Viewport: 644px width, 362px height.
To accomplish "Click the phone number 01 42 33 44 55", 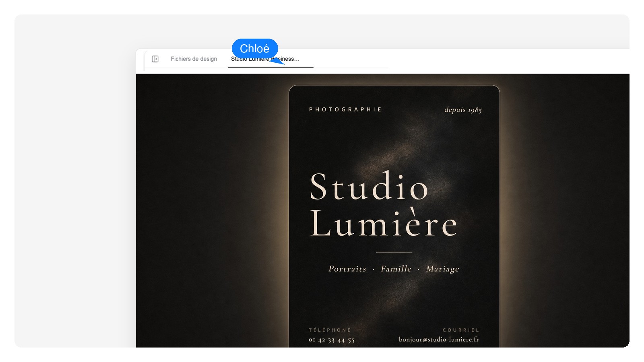I will pos(332,340).
